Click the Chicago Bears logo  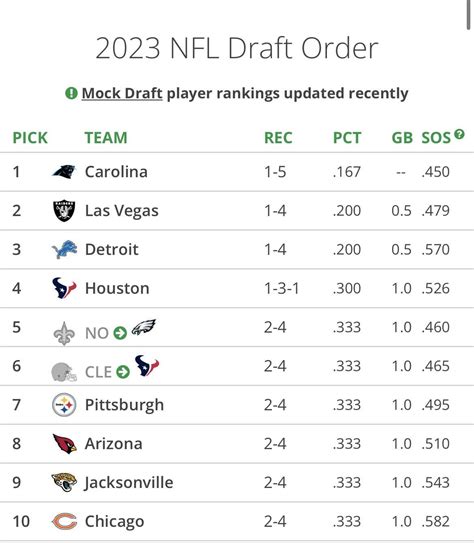pyautogui.click(x=64, y=521)
